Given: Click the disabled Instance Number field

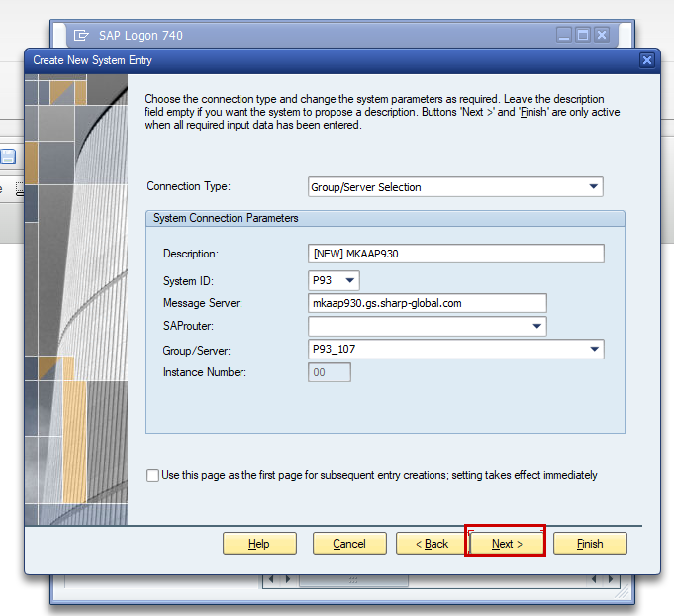Looking at the screenshot, I should (x=330, y=372).
